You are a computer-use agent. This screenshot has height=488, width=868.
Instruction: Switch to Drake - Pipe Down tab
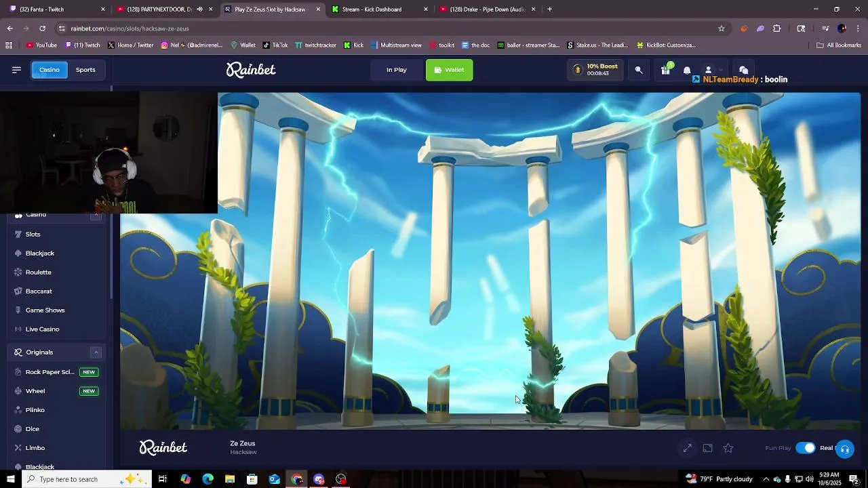pyautogui.click(x=486, y=9)
